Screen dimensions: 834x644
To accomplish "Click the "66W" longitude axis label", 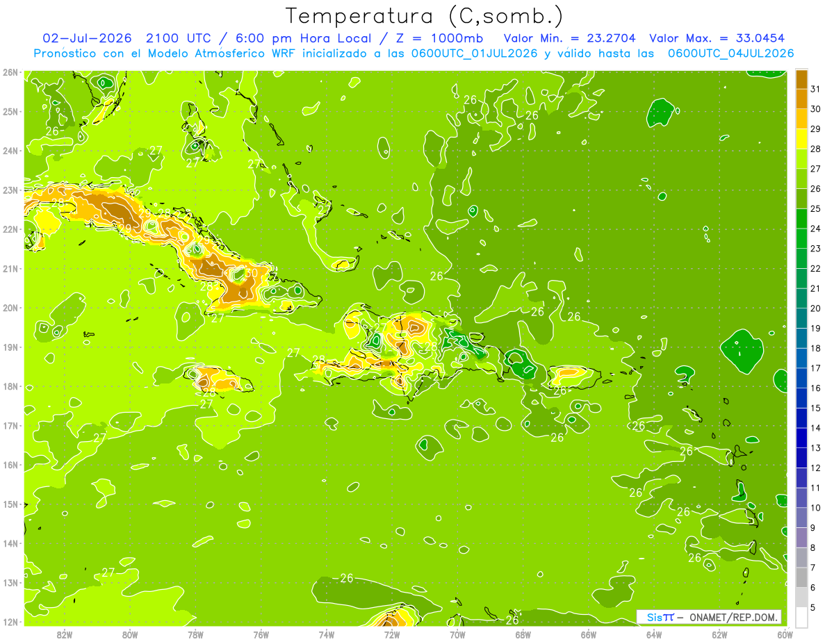I will click(589, 634).
